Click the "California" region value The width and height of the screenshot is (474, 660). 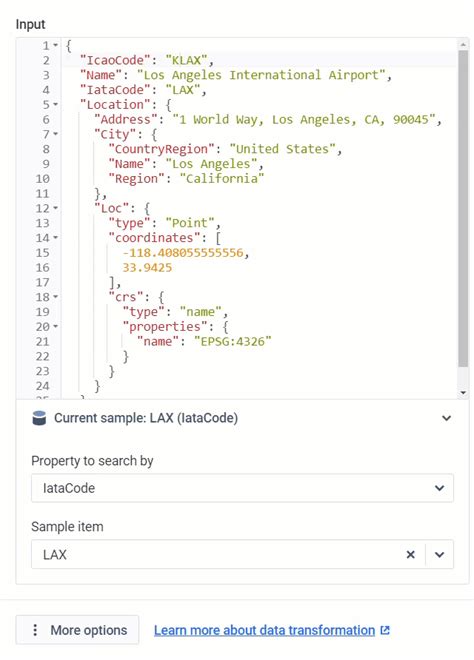pyautogui.click(x=222, y=178)
